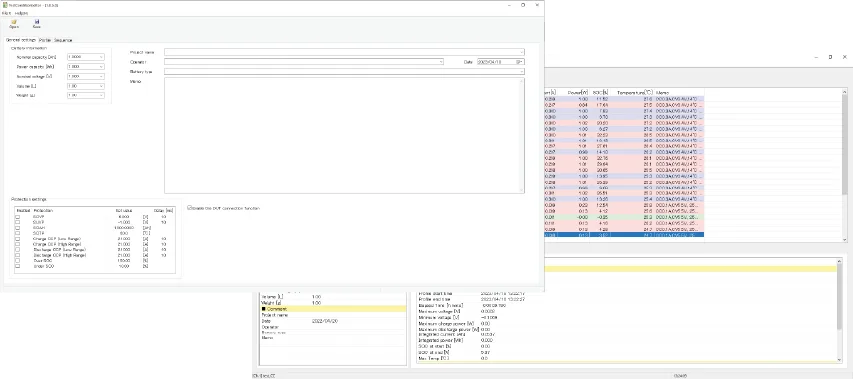Click the Weight [g] row in back window list

point(333,302)
